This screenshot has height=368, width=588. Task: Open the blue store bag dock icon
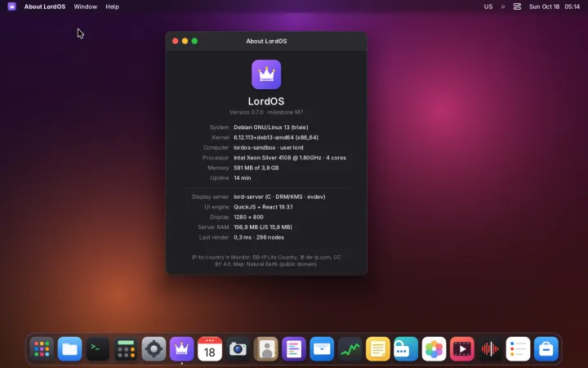tap(546, 349)
